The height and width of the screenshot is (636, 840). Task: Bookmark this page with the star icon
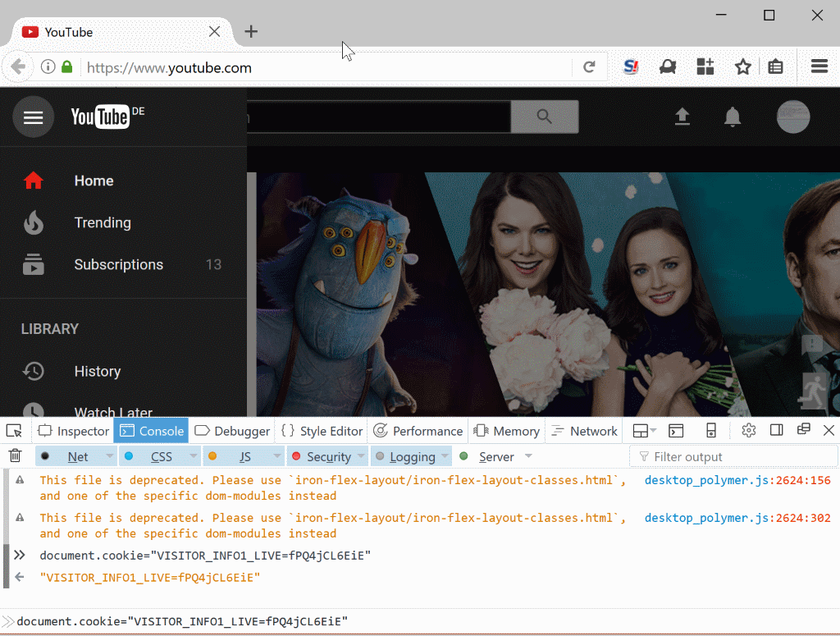coord(742,67)
